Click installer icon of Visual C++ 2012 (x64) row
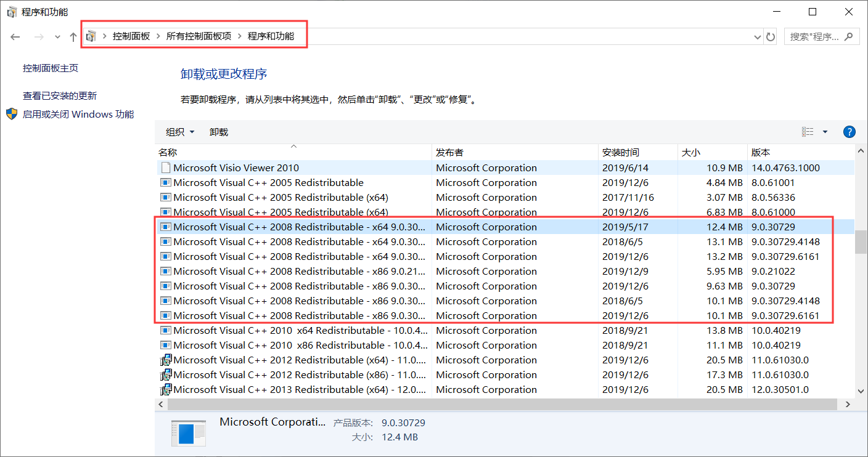Screen dimensions: 868x457 165,360
